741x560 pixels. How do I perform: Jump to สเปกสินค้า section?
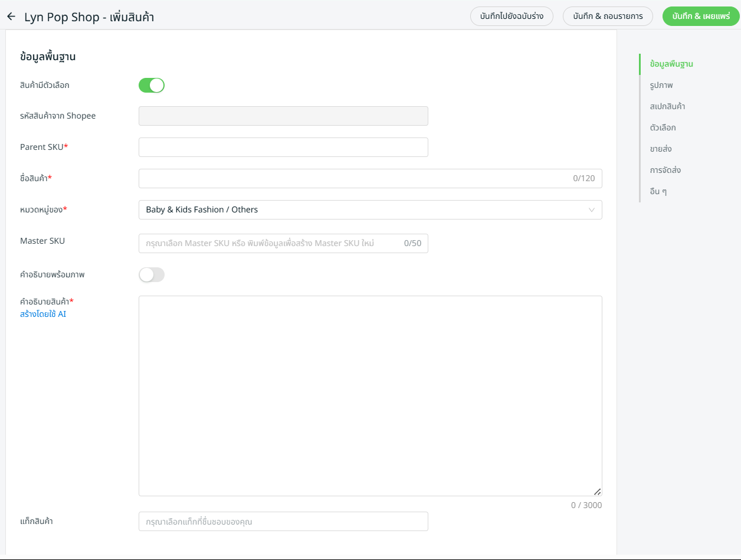[667, 106]
